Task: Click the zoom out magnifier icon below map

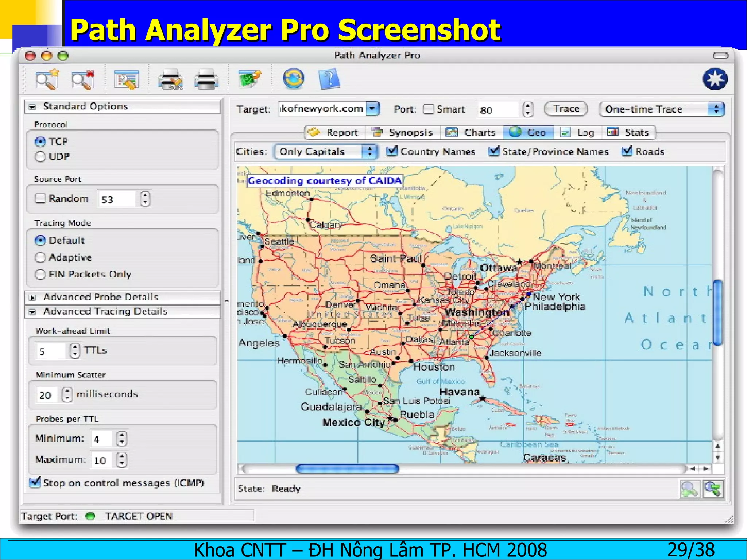Action: [x=690, y=489]
